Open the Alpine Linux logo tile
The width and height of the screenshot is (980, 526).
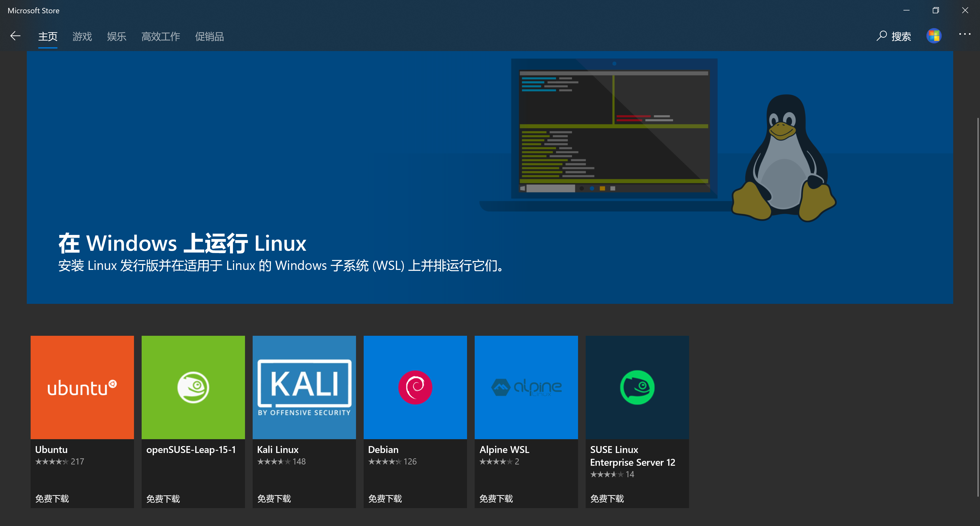(x=526, y=387)
